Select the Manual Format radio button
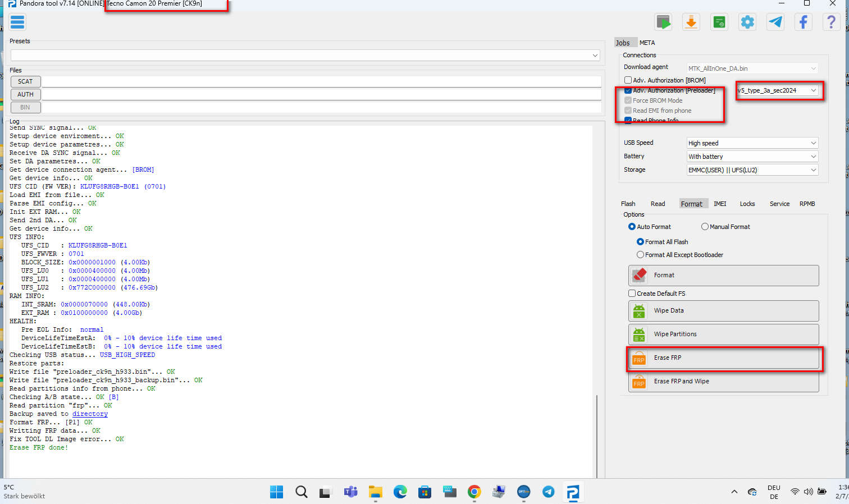The height and width of the screenshot is (504, 849). (705, 227)
